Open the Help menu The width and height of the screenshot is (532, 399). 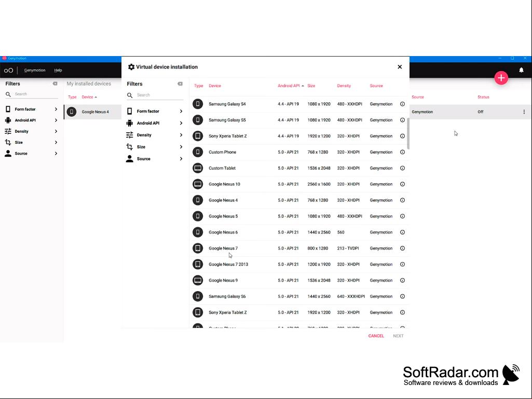[58, 70]
